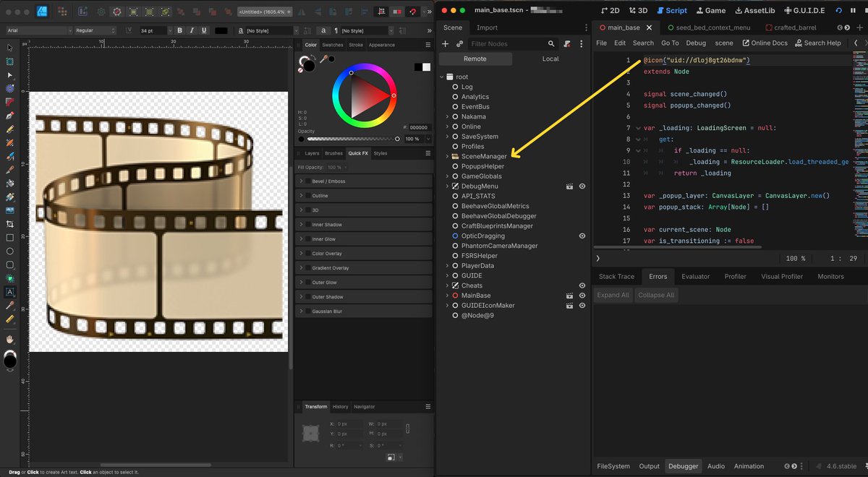The image size is (868, 477).
Task: Click the Filter Nodes search field
Action: pos(511,44)
